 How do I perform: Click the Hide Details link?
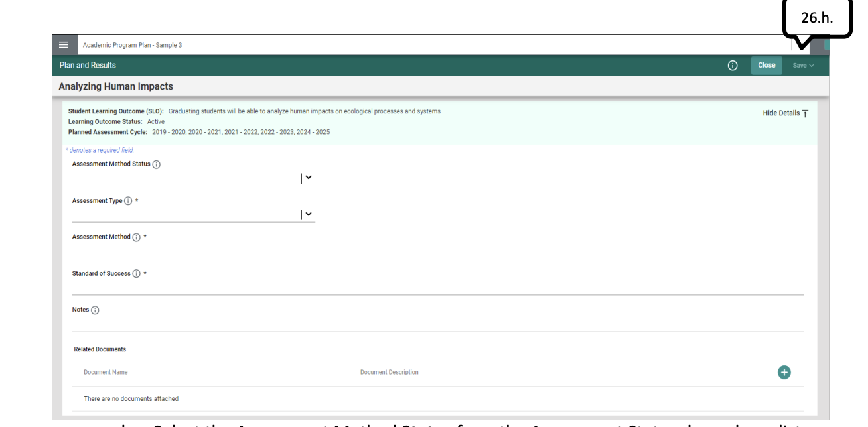pos(782,113)
